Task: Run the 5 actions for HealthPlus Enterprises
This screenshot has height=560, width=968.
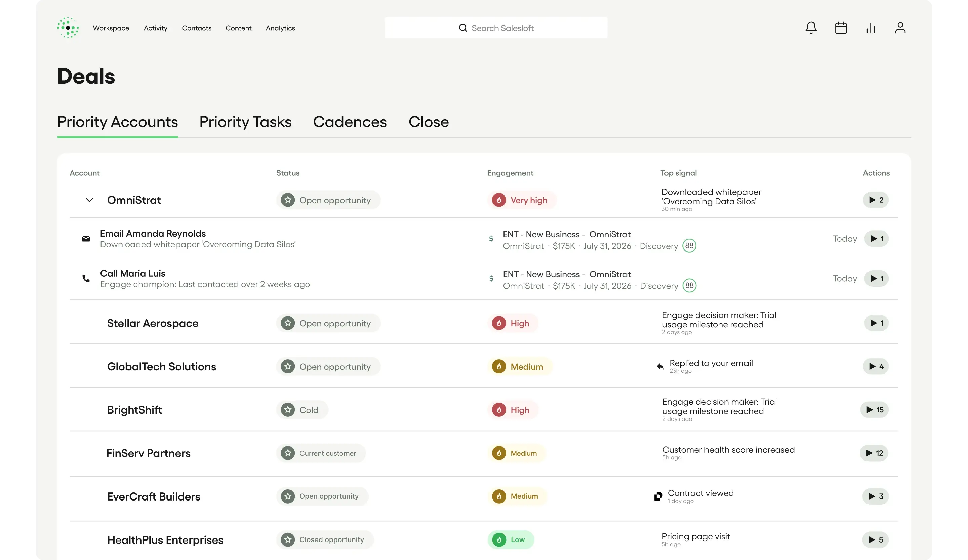Action: click(x=876, y=539)
